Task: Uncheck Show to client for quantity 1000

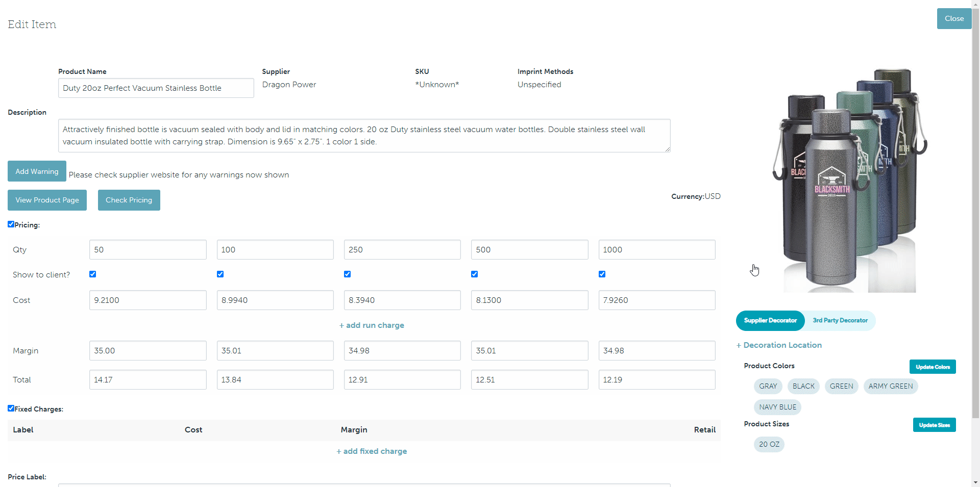Action: point(602,274)
